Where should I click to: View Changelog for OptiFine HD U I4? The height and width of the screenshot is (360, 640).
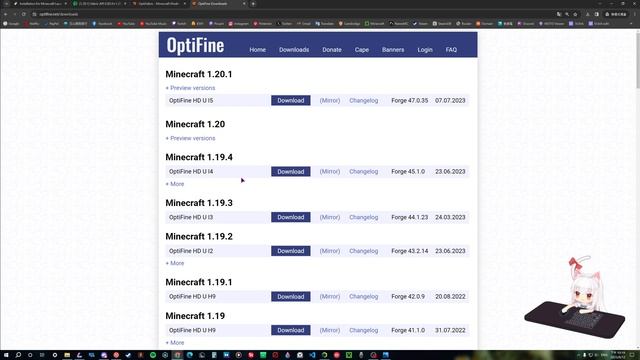pyautogui.click(x=364, y=171)
